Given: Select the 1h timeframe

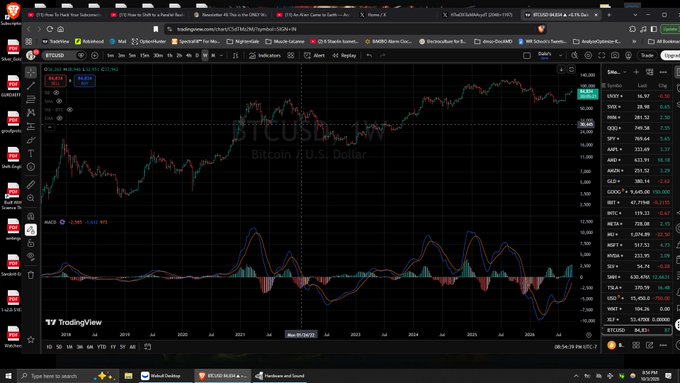Looking at the screenshot, I should click(x=170, y=56).
